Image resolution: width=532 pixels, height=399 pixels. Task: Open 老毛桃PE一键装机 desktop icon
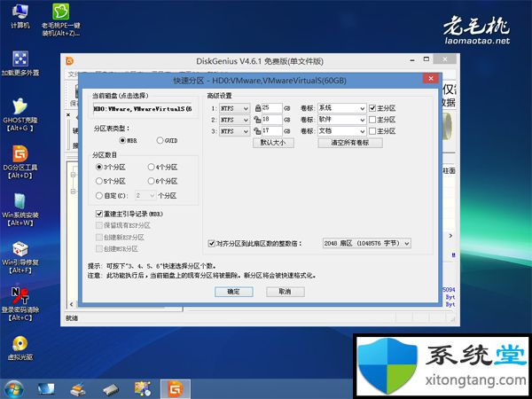(60, 20)
